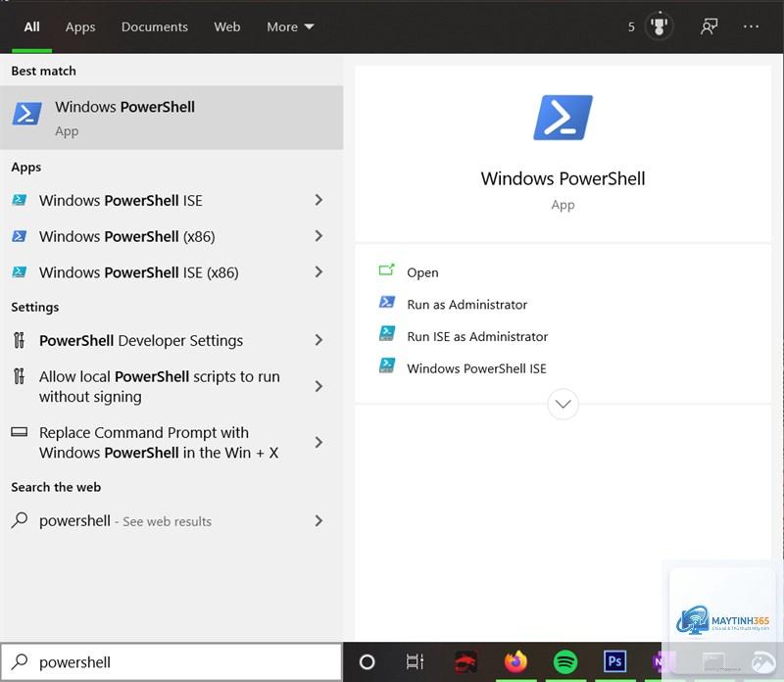784x682 pixels.
Task: Expand Allow local PowerShell scripts chevron
Action: [318, 386]
